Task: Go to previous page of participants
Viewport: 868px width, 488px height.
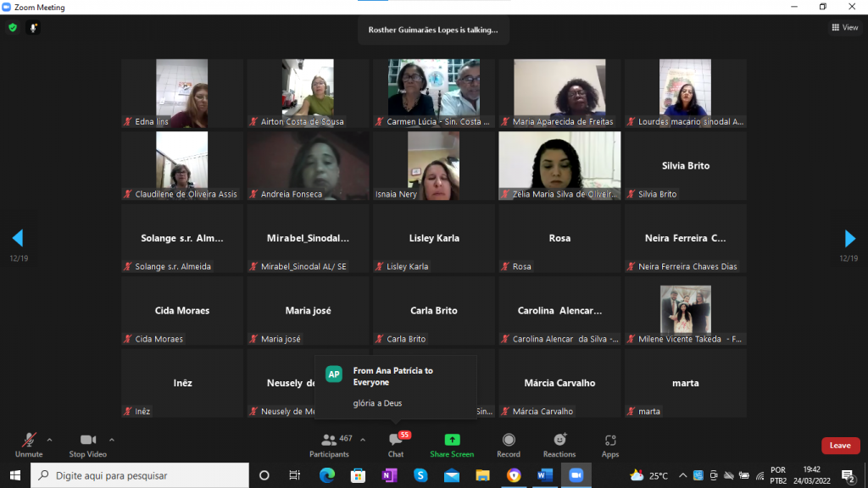Action: [18, 238]
